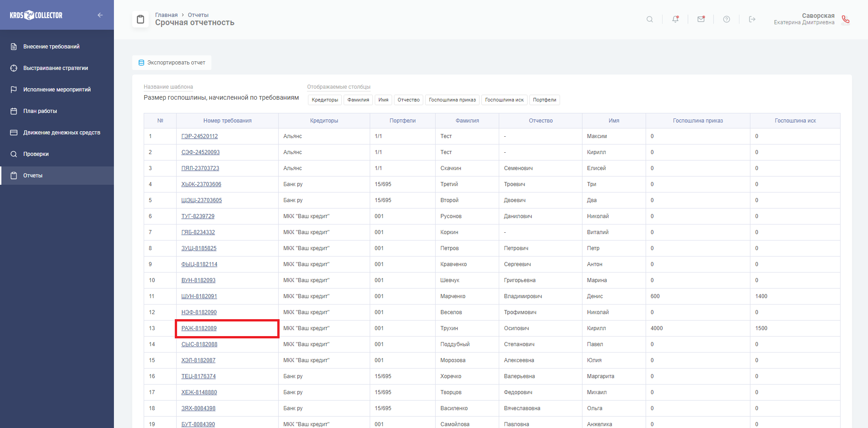Open requirement ТЕЦ-8176374
Screen dimensions: 868x428
199,376
